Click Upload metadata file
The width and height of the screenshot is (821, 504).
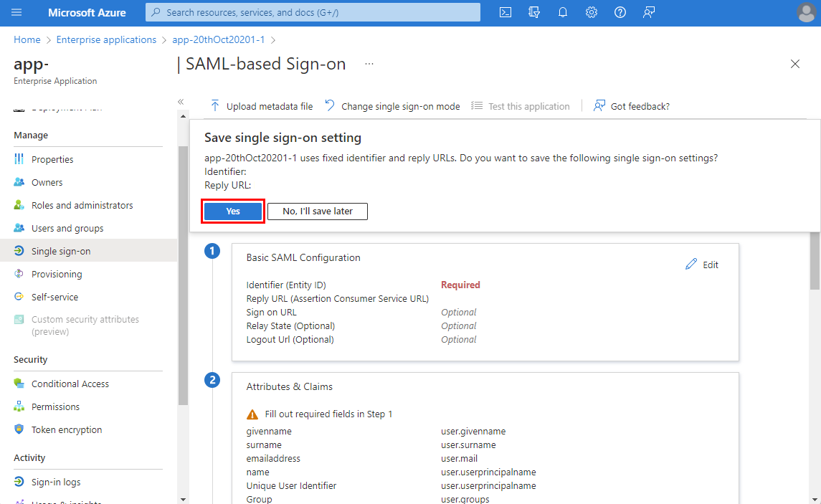pos(261,106)
